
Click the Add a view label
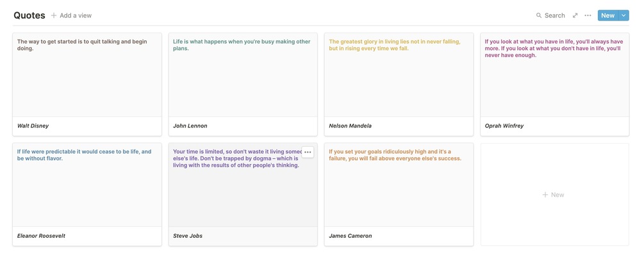tap(76, 15)
